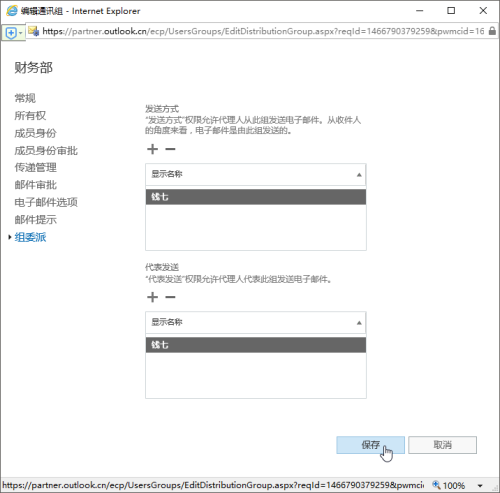
Task: Click the 100% zoom level text
Action: 454,485
